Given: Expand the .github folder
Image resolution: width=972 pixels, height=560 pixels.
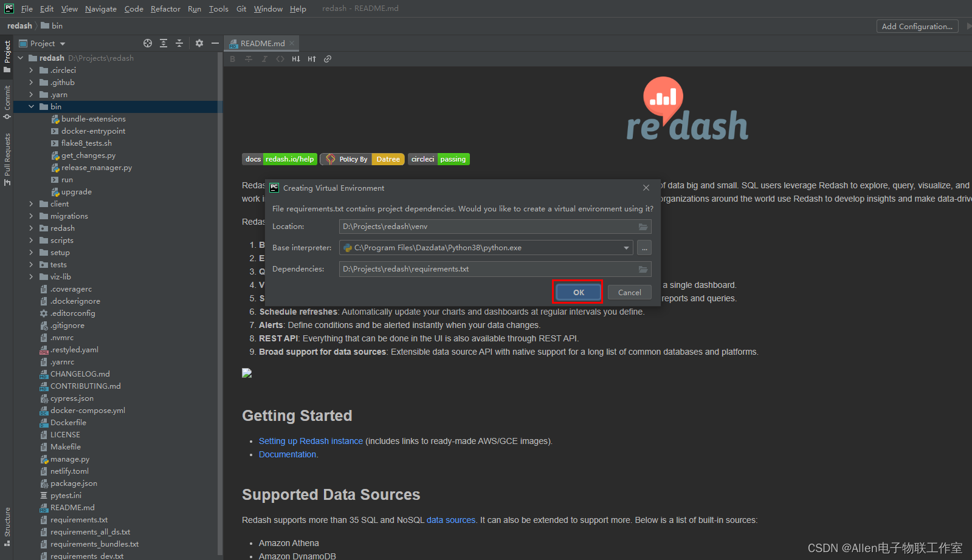Looking at the screenshot, I should pyautogui.click(x=31, y=83).
